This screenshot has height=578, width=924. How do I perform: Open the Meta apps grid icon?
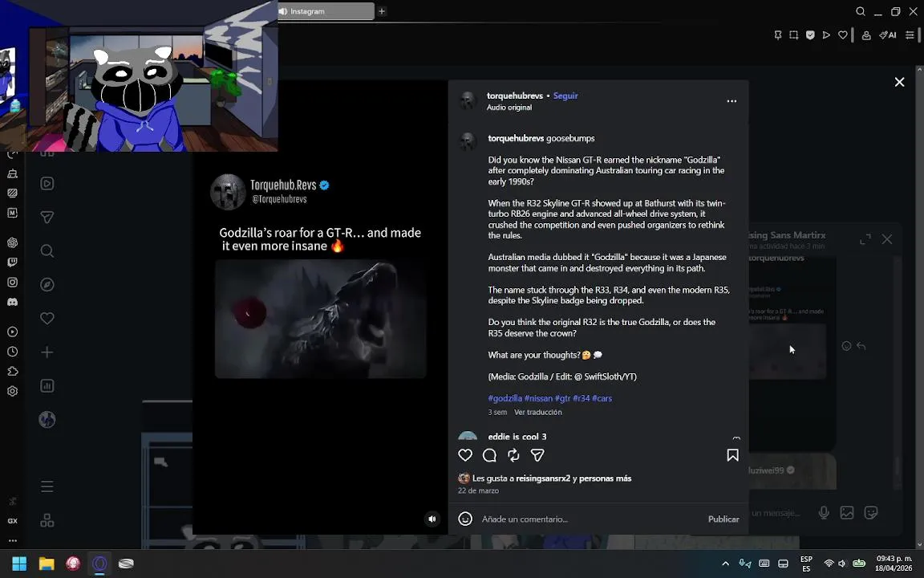47,520
